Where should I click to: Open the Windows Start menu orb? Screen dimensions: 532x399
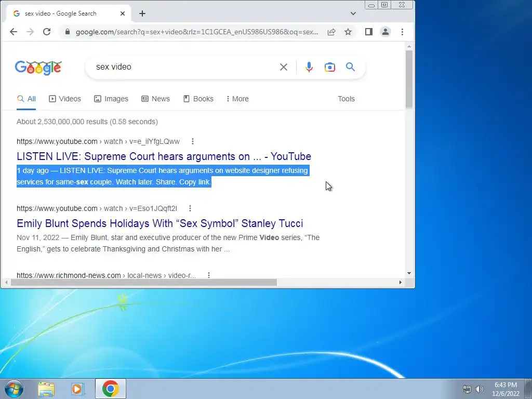pyautogui.click(x=14, y=389)
